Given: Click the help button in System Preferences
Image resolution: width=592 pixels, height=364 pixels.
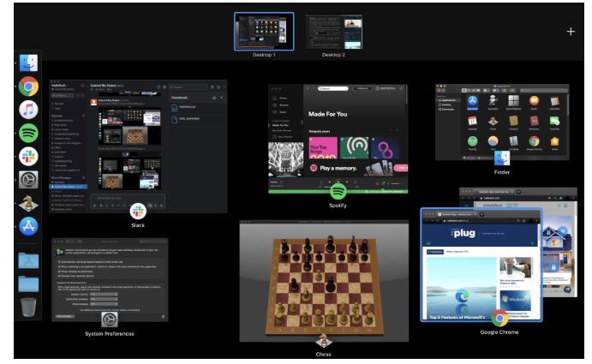Looking at the screenshot, I should click(x=163, y=316).
